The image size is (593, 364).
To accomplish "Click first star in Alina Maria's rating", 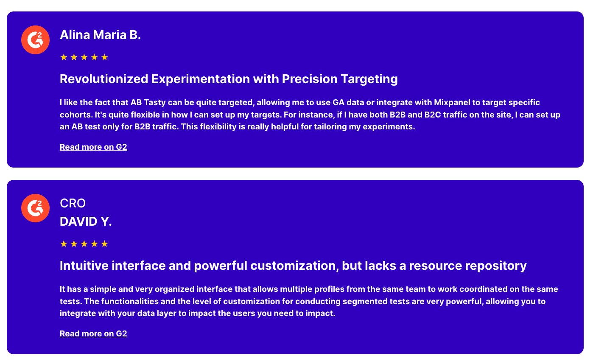I will (64, 57).
